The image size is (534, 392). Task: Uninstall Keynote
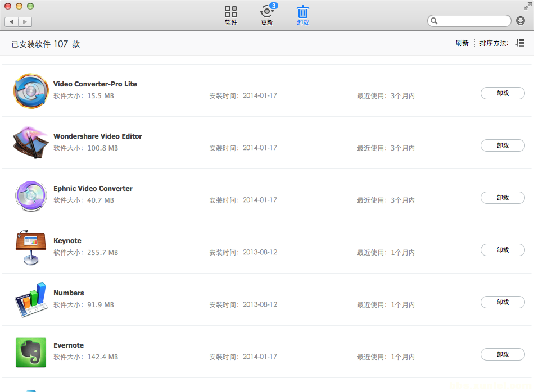[x=503, y=250]
